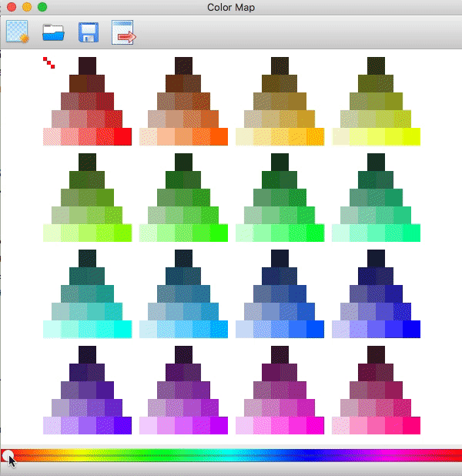Click the yellow minimize window button
The image size is (462, 476).
(27, 7)
